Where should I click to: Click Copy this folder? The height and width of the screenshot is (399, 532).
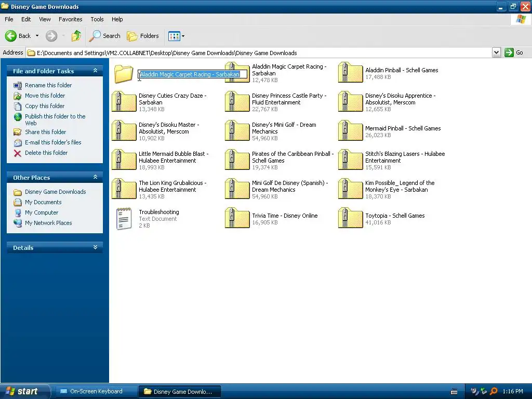pyautogui.click(x=45, y=106)
